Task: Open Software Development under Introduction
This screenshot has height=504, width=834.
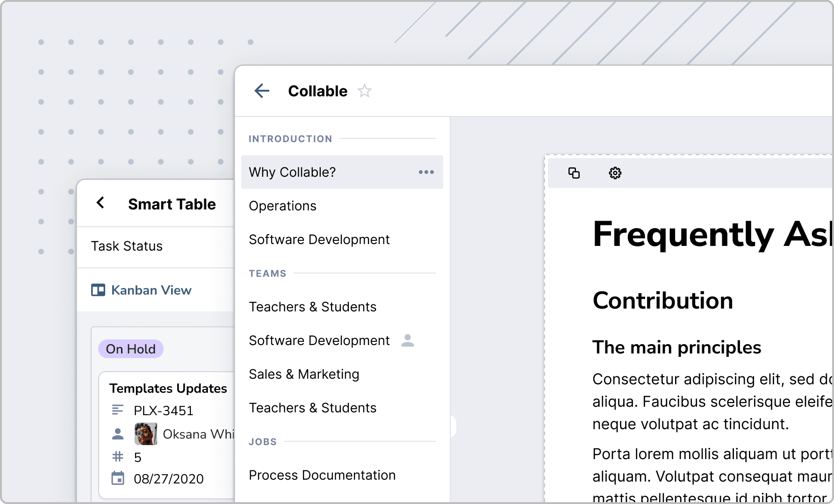Action: [x=319, y=239]
